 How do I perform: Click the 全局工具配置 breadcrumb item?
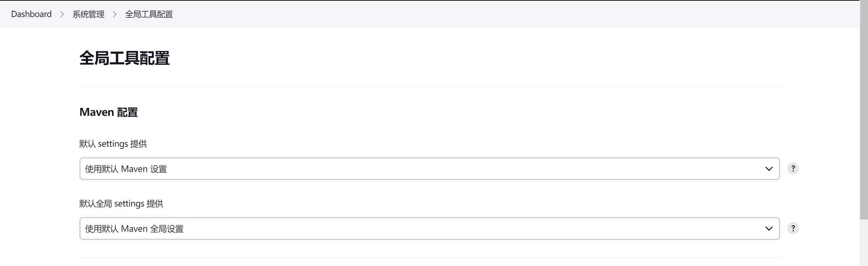point(149,14)
